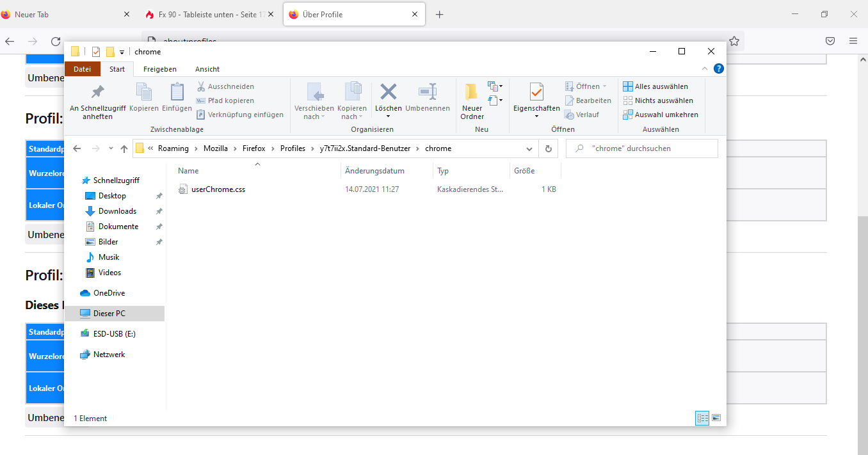Open the Ansicht ribbon tab

(207, 69)
